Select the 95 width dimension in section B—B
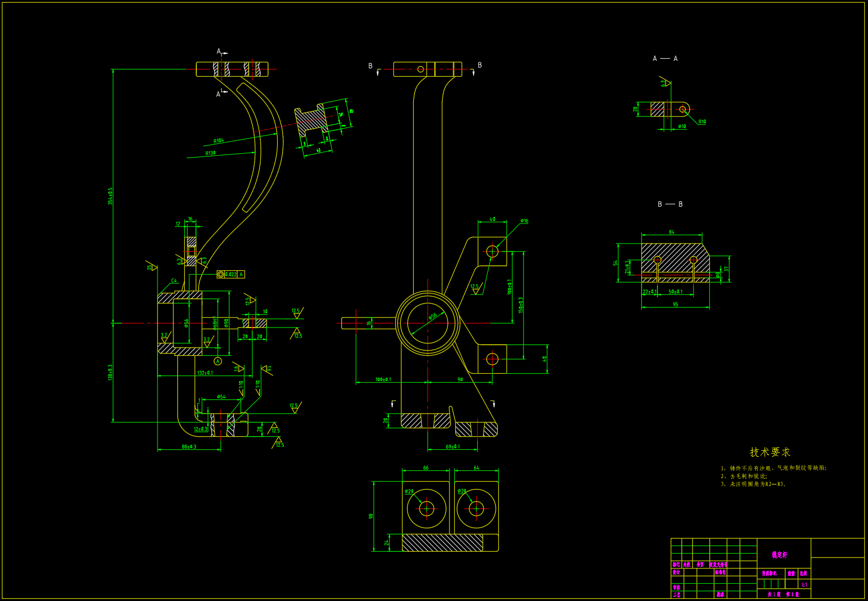The height and width of the screenshot is (601, 868). point(675,304)
